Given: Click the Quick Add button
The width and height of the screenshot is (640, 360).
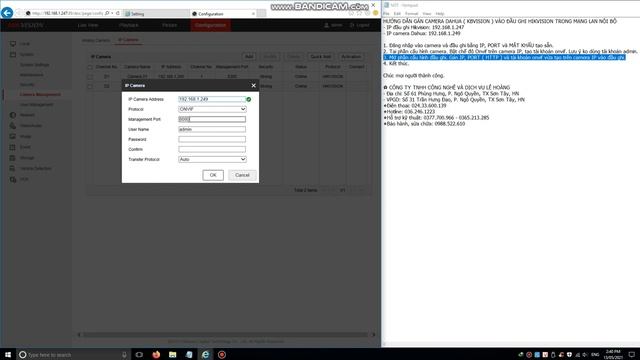Looking at the screenshot, I should [320, 57].
